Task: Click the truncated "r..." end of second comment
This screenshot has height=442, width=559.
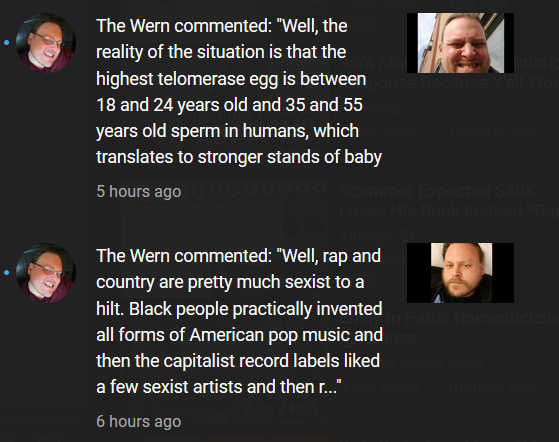Action: [328, 387]
